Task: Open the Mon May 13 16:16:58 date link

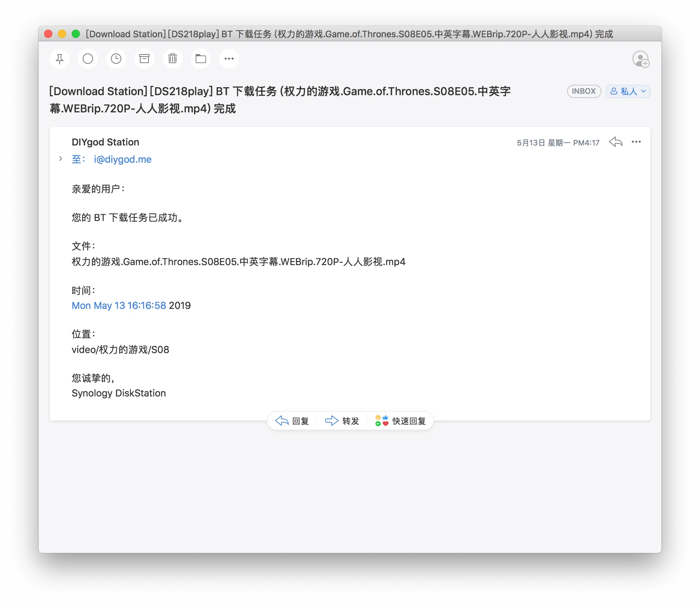Action: pyautogui.click(x=119, y=305)
